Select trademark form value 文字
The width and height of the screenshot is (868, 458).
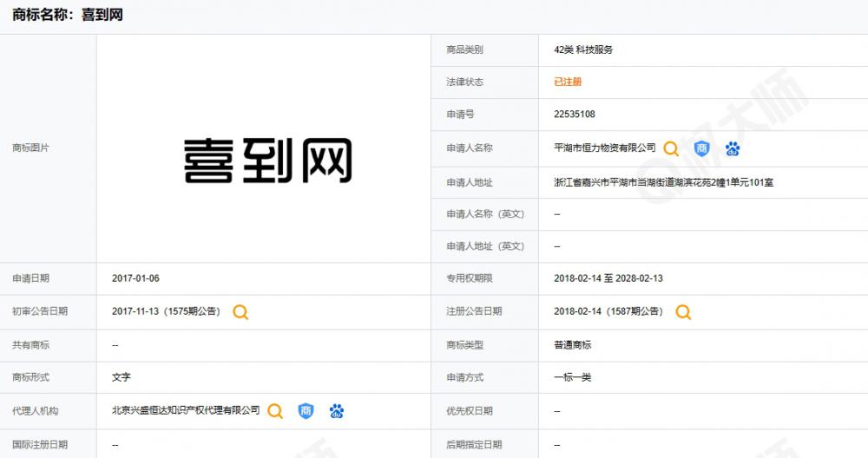pyautogui.click(x=122, y=377)
